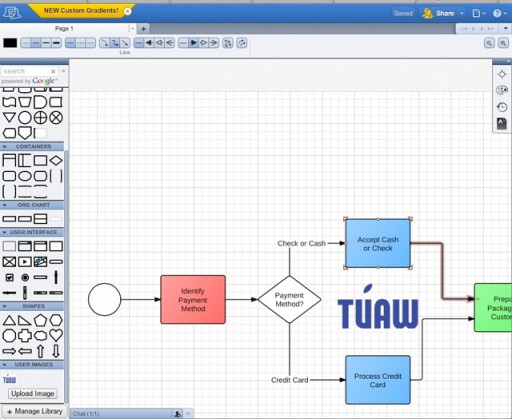Select the checkbox widget in User Interface
This screenshot has height=419, width=512.
[x=9, y=277]
